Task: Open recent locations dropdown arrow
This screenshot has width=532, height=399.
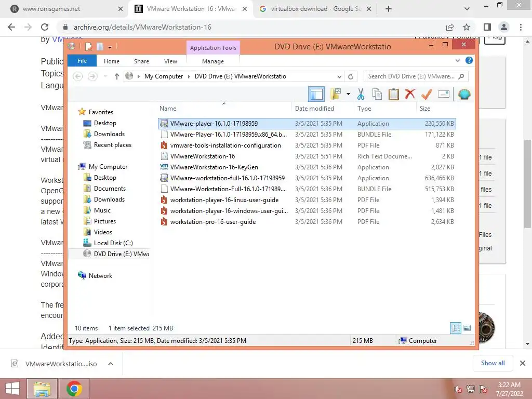Action: tap(105, 76)
